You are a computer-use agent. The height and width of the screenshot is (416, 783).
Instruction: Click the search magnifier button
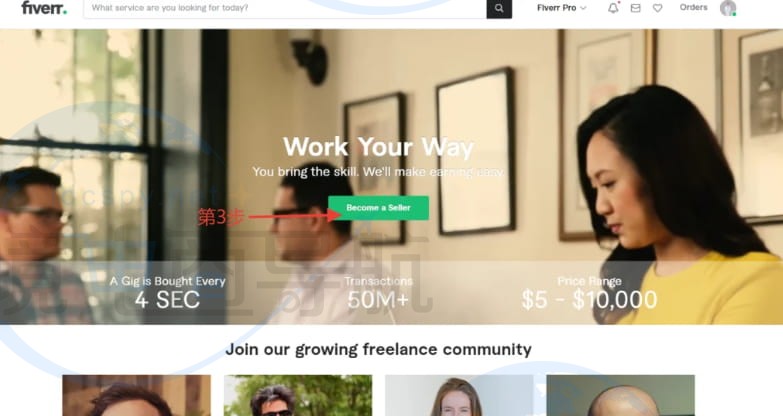[499, 8]
